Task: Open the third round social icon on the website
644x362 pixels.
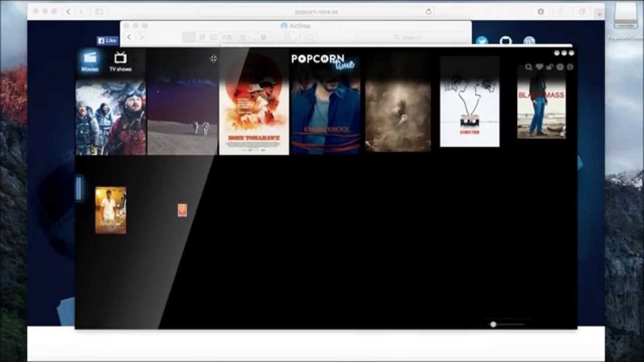Action: pyautogui.click(x=529, y=41)
